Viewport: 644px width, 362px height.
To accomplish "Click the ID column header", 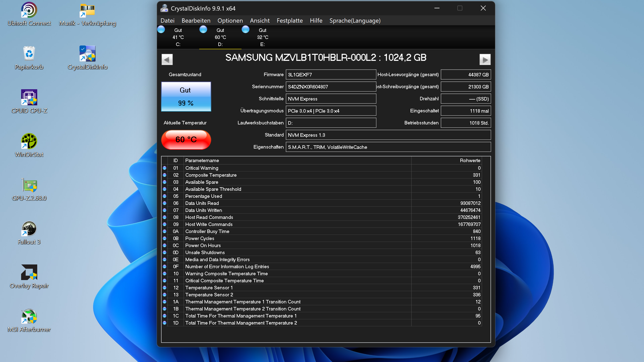I will coord(176,160).
